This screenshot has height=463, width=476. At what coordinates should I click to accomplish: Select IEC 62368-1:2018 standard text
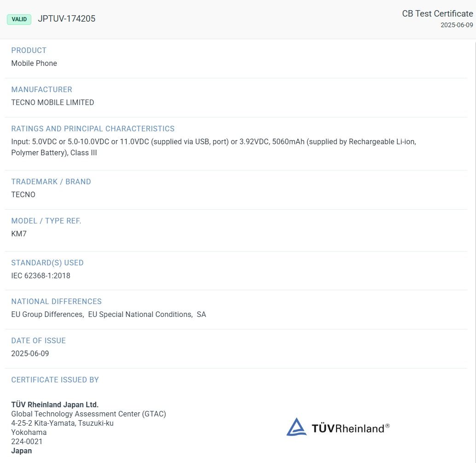pos(41,275)
